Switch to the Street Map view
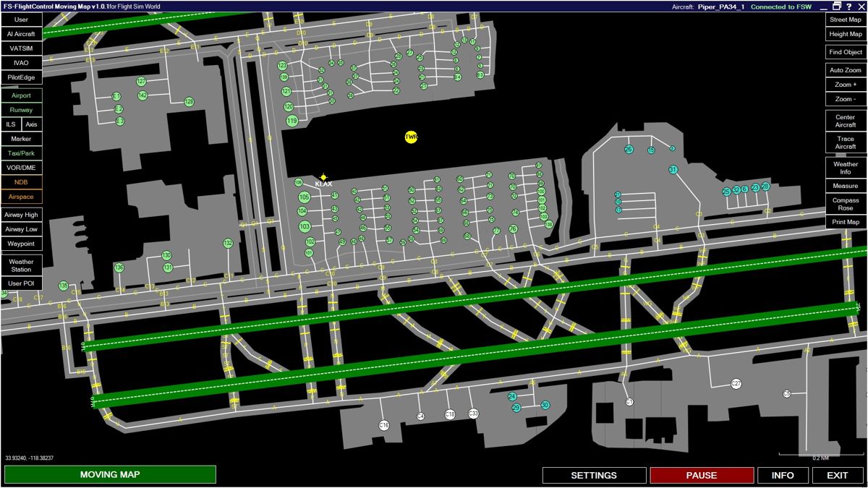 (845, 20)
